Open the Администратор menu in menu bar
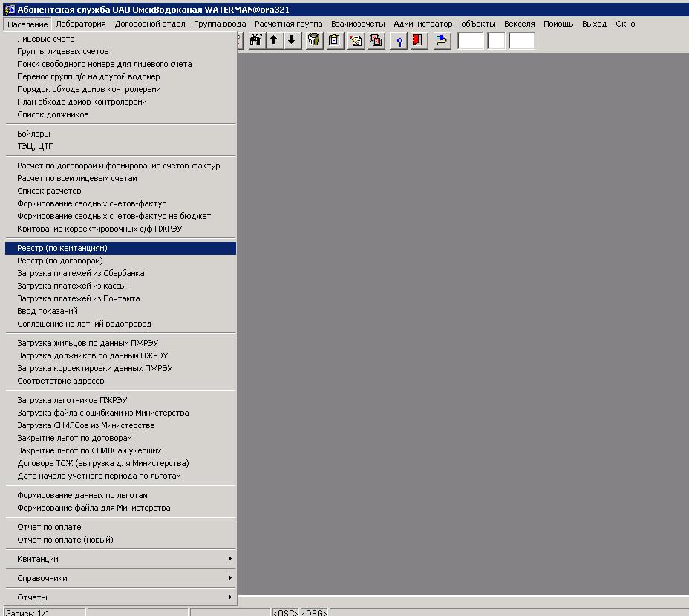 tap(422, 24)
